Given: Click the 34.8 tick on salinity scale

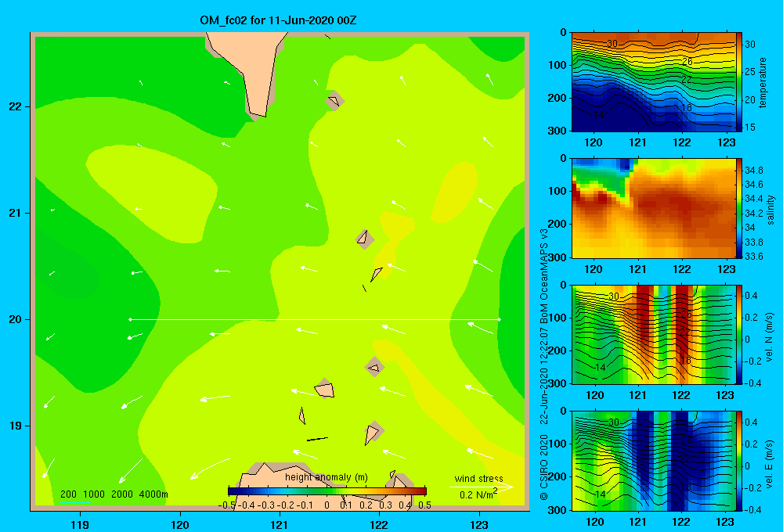Looking at the screenshot, I should [754, 171].
